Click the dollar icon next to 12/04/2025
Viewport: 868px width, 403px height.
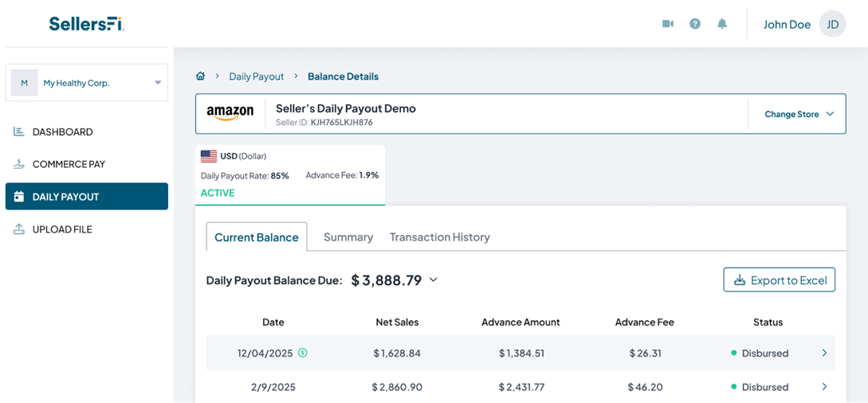point(303,353)
